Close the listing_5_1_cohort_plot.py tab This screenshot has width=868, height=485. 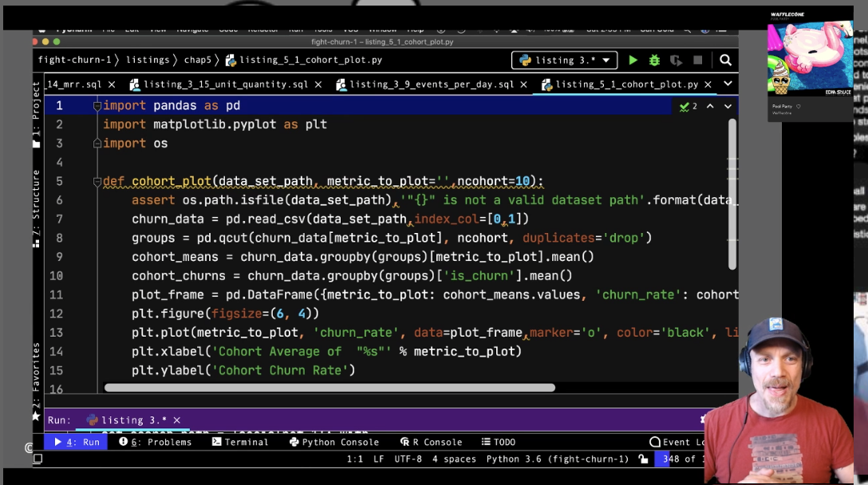pyautogui.click(x=708, y=85)
